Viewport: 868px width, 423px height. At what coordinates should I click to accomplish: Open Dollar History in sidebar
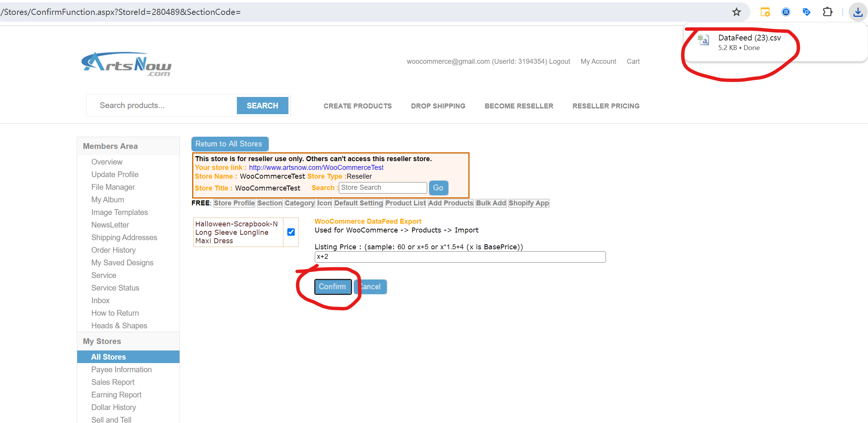pyautogui.click(x=113, y=407)
